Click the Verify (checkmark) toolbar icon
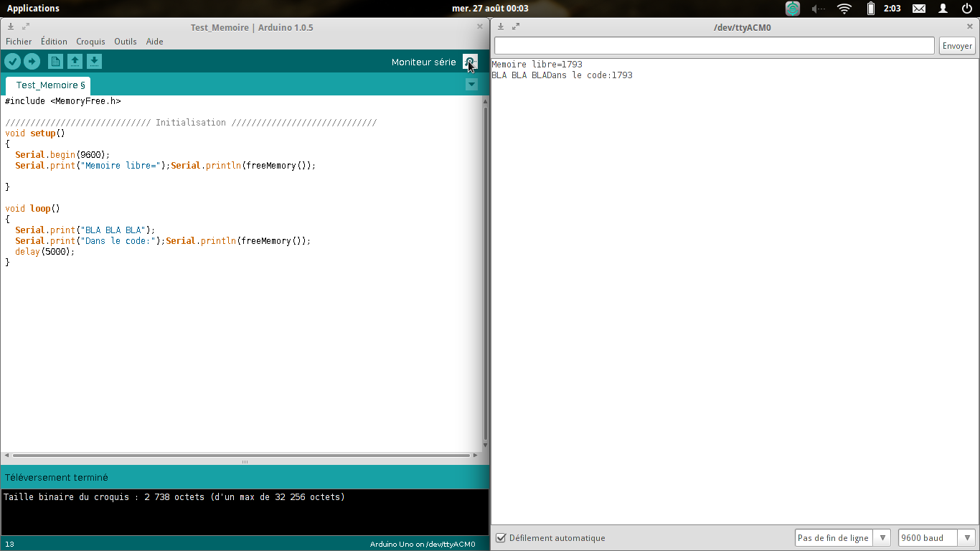The width and height of the screenshot is (980, 551). click(x=12, y=62)
